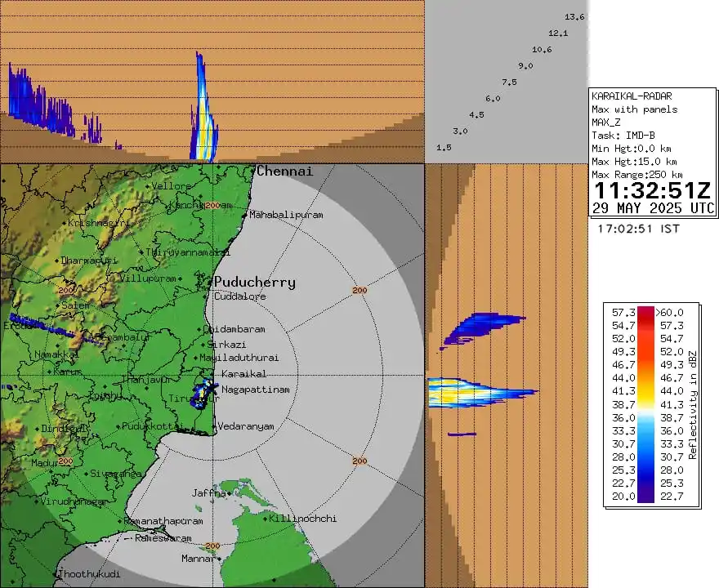Click the Karaikal radar site label
The width and height of the screenshot is (719, 588).
tap(243, 374)
